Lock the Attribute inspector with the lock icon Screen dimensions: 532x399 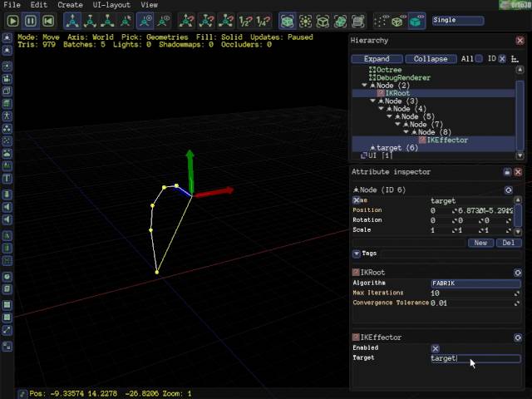507,172
